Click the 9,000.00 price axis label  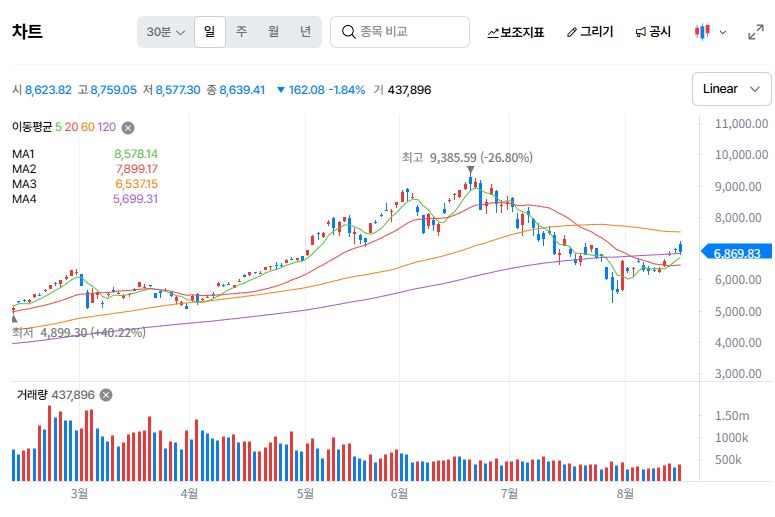pos(738,186)
